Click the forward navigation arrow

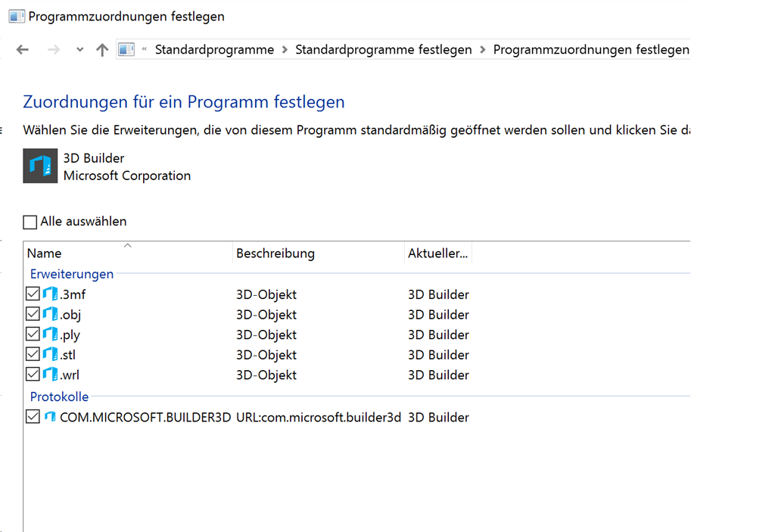(x=54, y=49)
